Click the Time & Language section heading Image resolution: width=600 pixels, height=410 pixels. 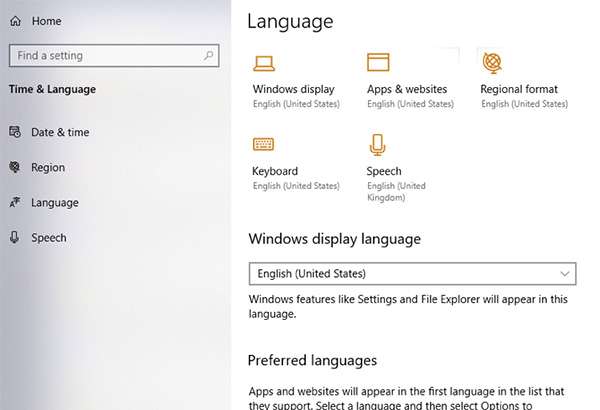tap(52, 89)
